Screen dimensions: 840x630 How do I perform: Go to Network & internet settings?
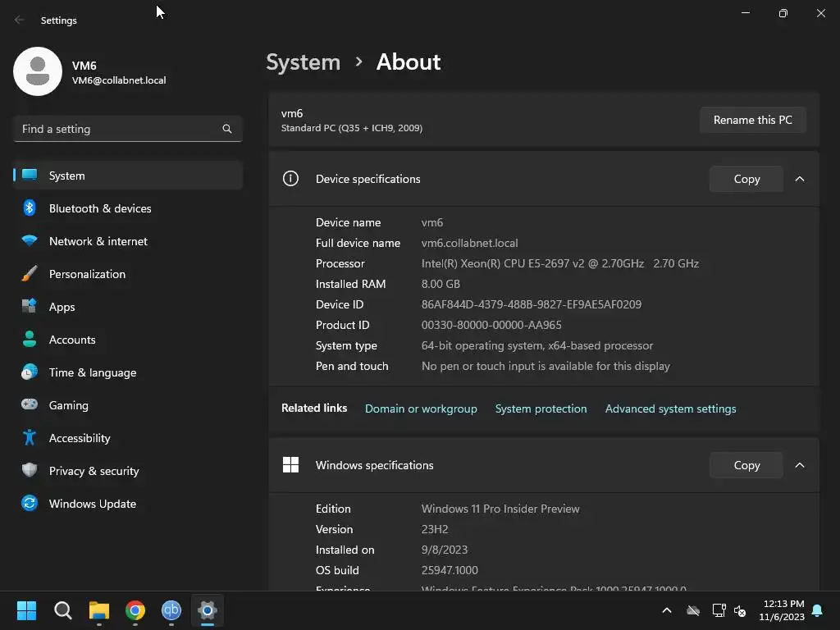tap(128, 241)
